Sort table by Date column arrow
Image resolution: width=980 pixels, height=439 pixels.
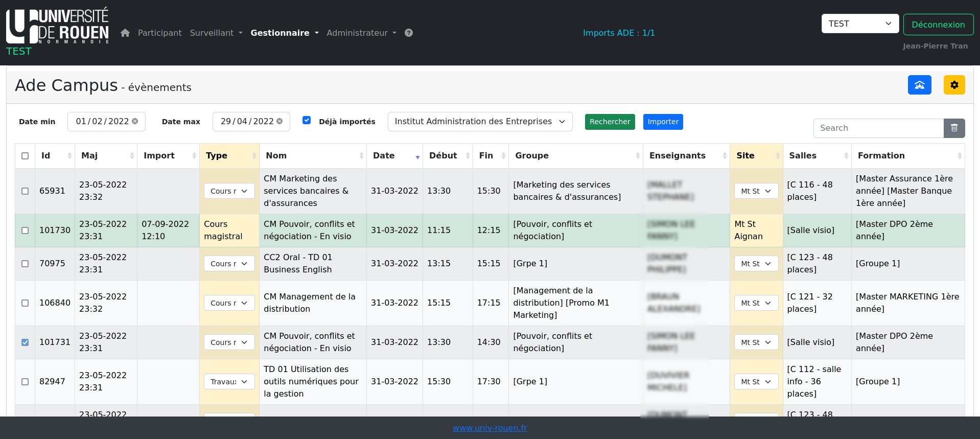point(417,156)
